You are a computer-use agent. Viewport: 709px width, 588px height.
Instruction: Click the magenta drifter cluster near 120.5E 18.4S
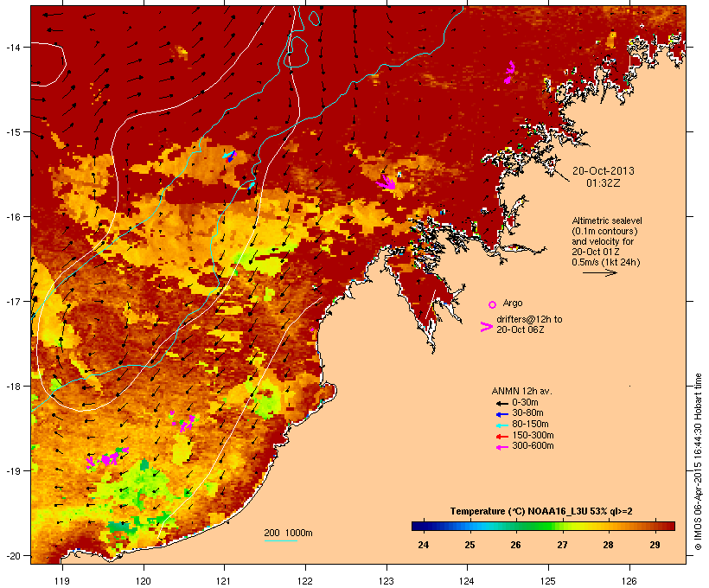[x=183, y=421]
